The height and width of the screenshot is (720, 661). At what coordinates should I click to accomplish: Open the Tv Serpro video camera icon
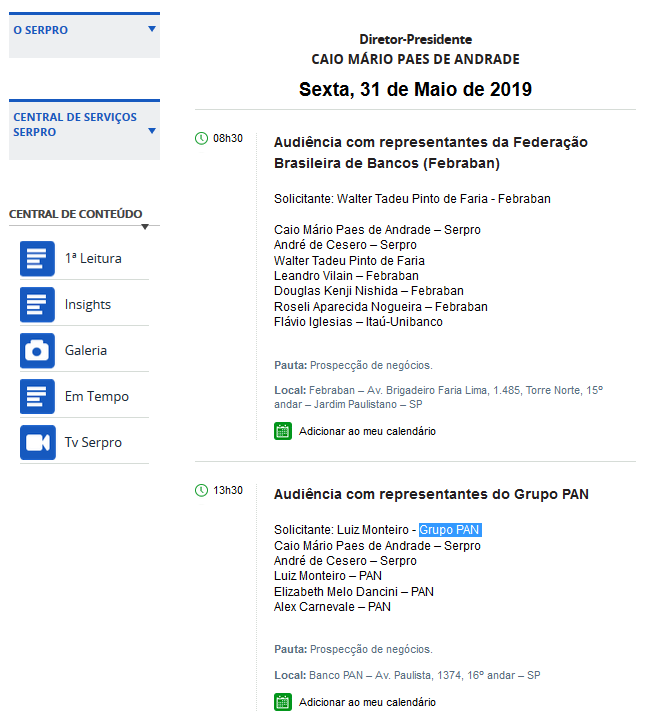coord(37,442)
